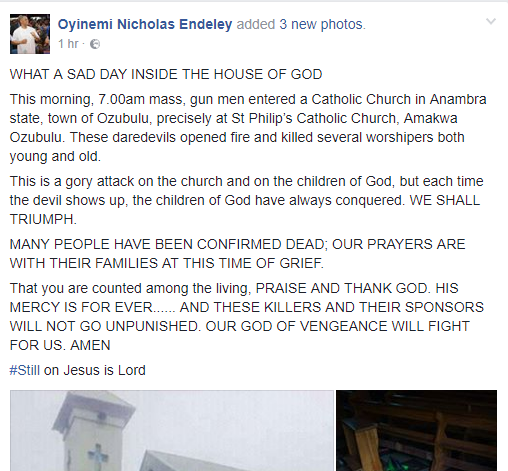Click the paragraph starting 'That you are counted'
Screen dimensions: 508x471
pyautogui.click(x=247, y=316)
